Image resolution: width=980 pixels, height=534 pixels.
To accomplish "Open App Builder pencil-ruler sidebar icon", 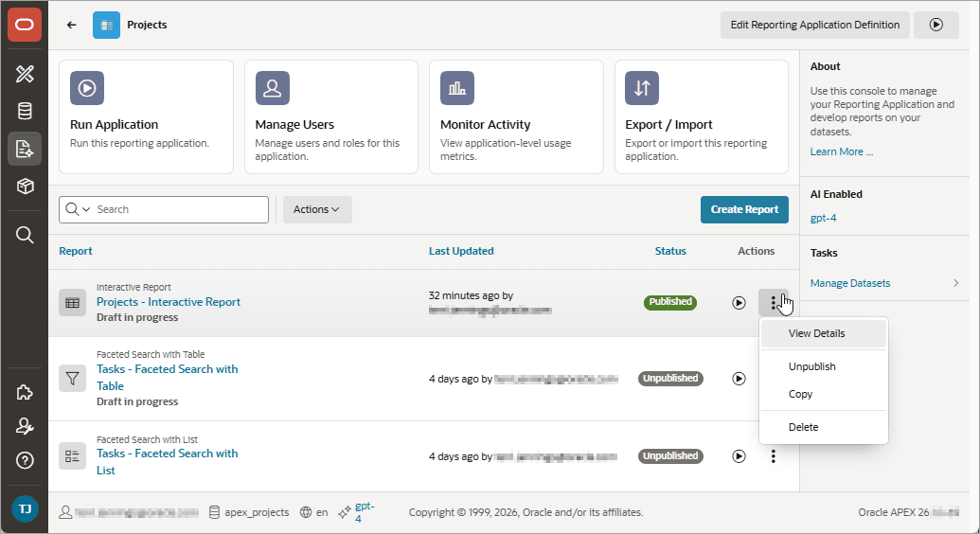I will [25, 74].
